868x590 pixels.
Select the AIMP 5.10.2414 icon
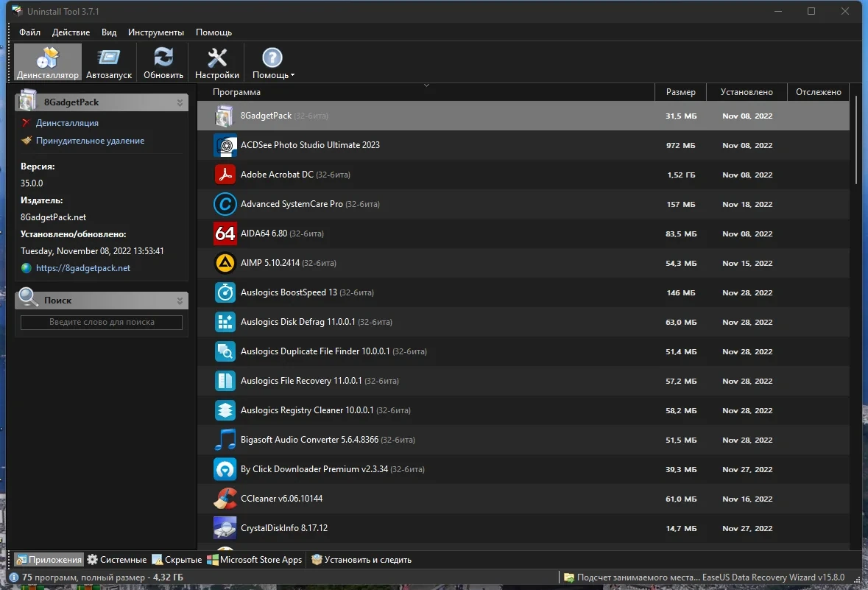click(x=225, y=263)
